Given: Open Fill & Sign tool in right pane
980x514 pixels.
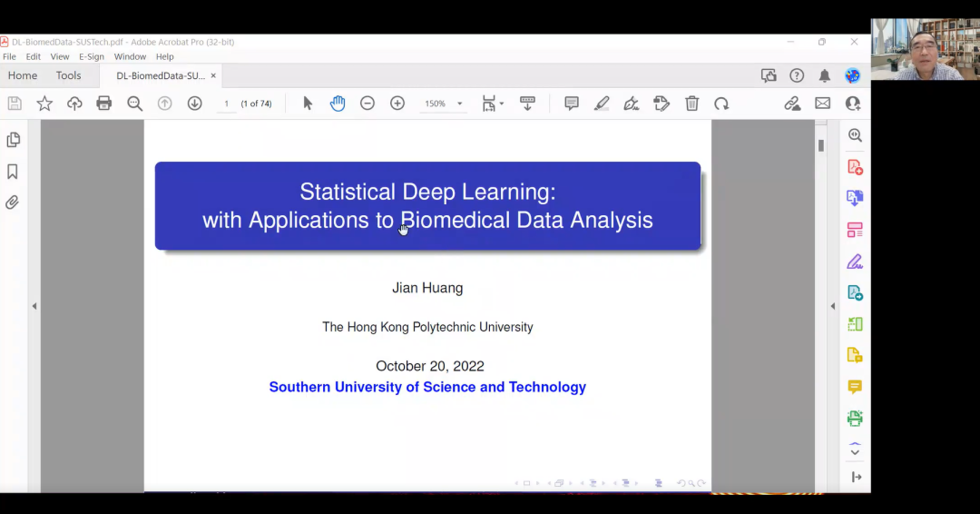Looking at the screenshot, I should click(855, 262).
